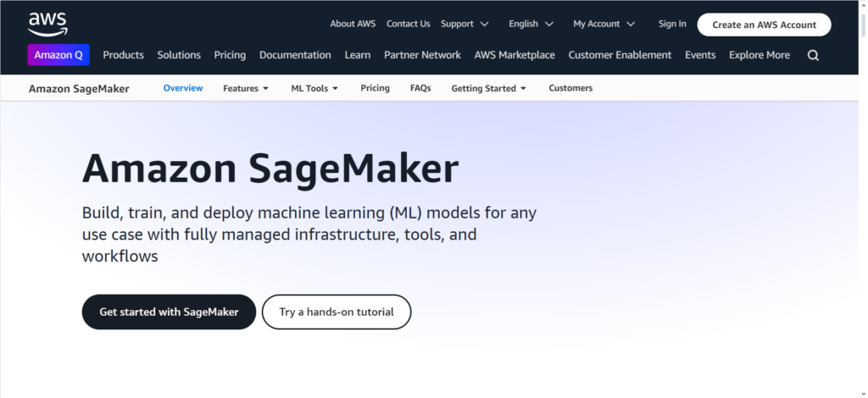868x398 pixels.
Task: Open Contact Us link
Action: pyautogui.click(x=408, y=24)
